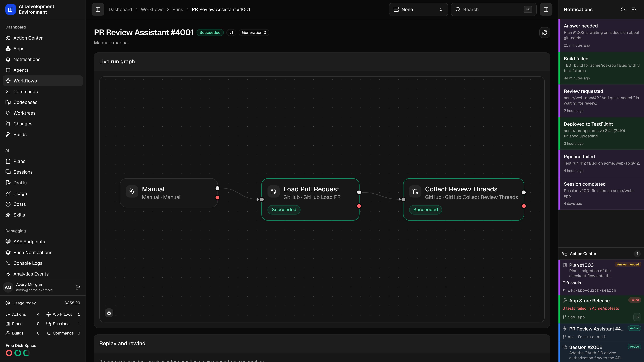
Task: Click the Plans clipboard icon
Action: click(8, 161)
